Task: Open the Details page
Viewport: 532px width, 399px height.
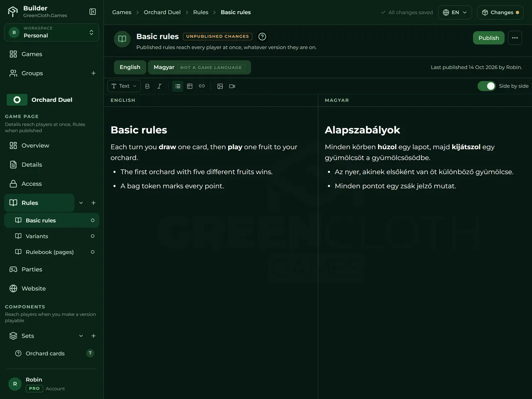Action: click(52, 165)
